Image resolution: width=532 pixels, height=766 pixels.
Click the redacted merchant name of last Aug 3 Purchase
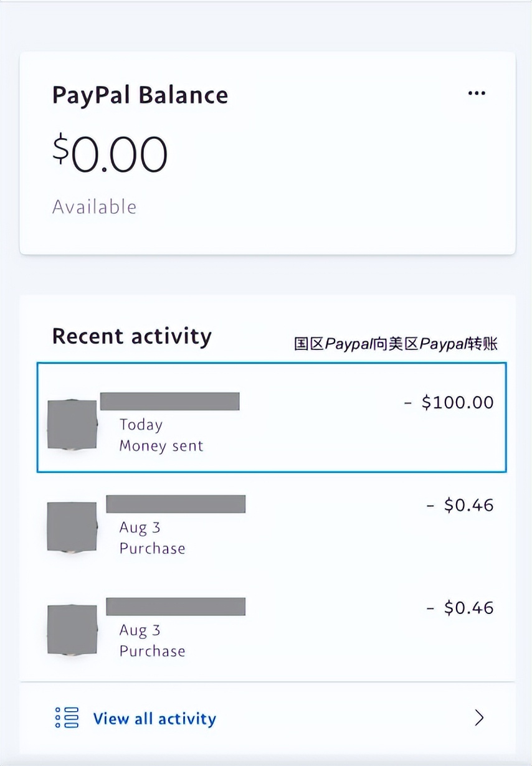(x=176, y=607)
